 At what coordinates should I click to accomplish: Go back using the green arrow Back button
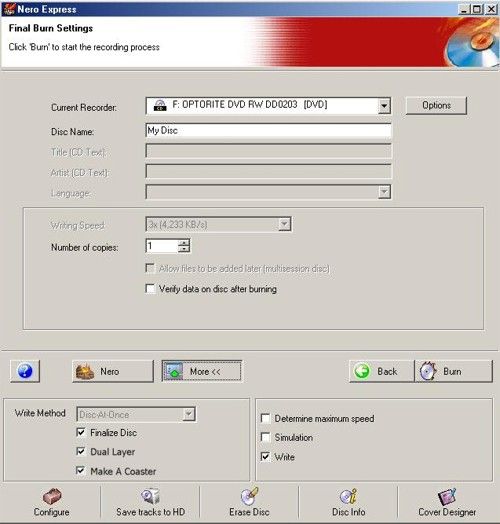pyautogui.click(x=382, y=371)
